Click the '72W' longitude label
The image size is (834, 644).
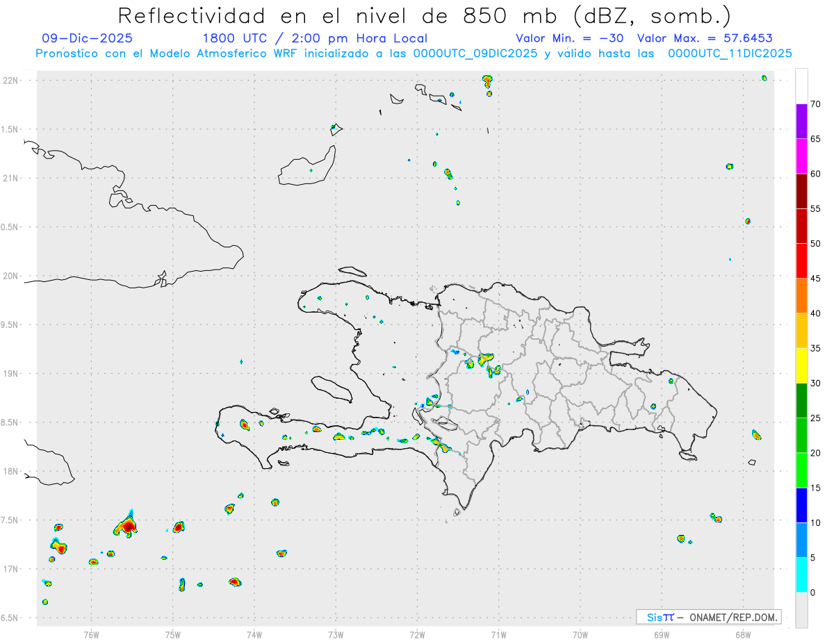pos(417,634)
